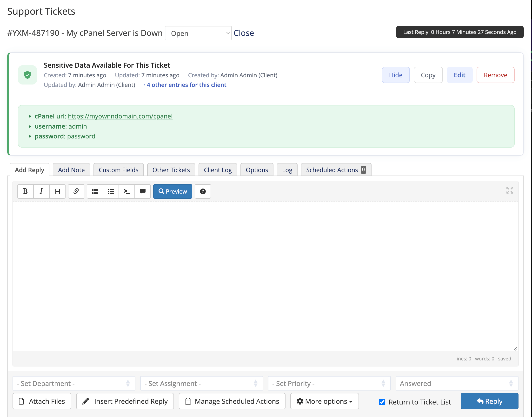Image resolution: width=532 pixels, height=417 pixels.
Task: Click the Last Reply time badge
Action: 460,32
